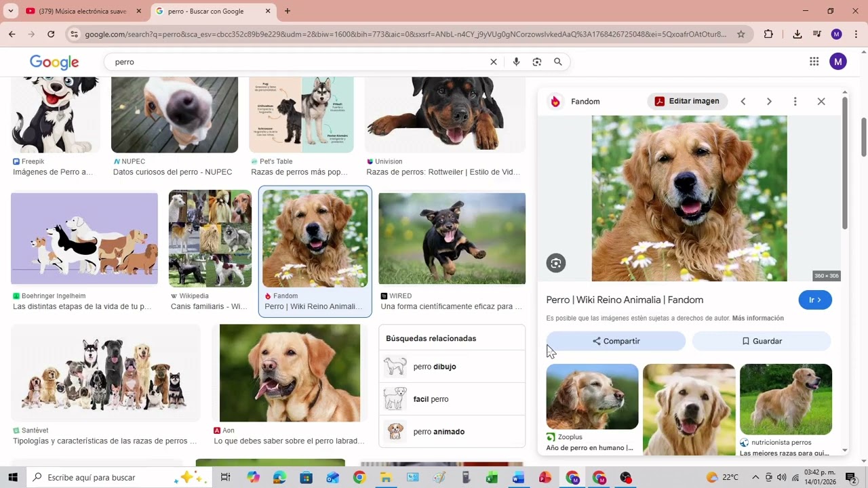Viewport: 868px width, 488px height.
Task: Open the nutricionista perros related image
Action: 785,399
